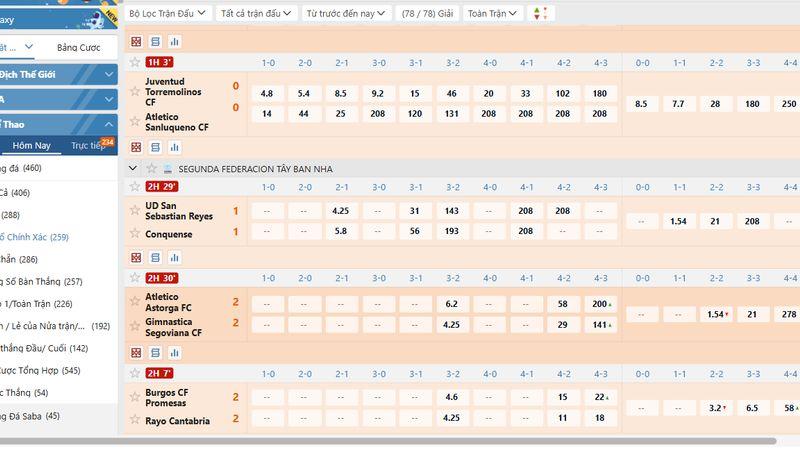Collapse the Segunda Federacion Tây Ban Nha league
The width and height of the screenshot is (800, 450).
133,168
